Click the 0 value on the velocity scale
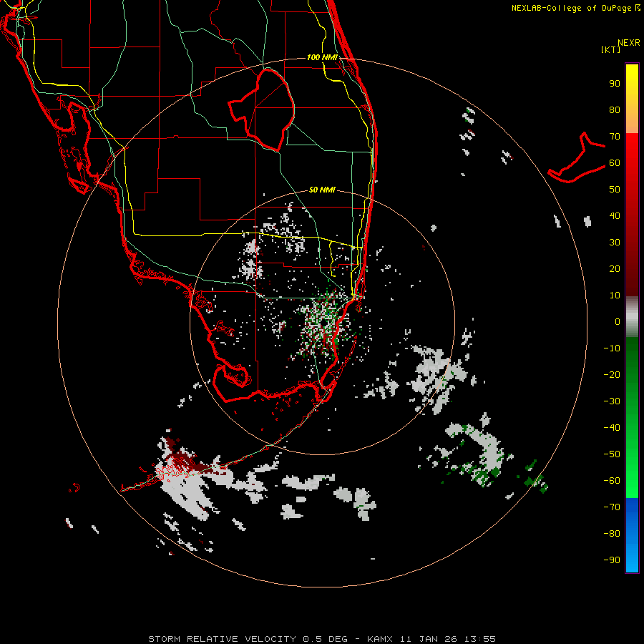 pos(618,322)
